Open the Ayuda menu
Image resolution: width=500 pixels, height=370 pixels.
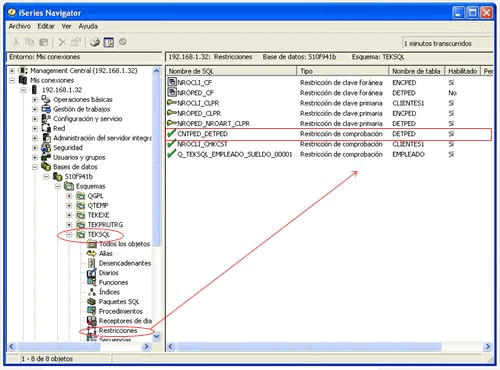88,26
